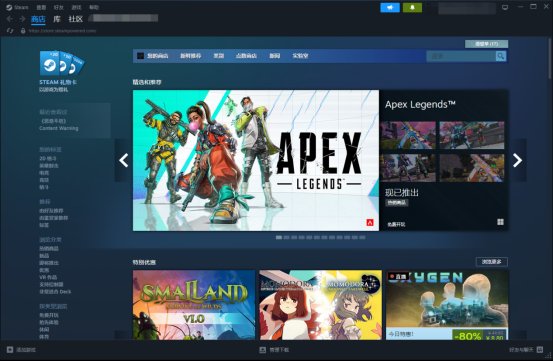Click the red EA badge on the Apex banner

pos(370,222)
